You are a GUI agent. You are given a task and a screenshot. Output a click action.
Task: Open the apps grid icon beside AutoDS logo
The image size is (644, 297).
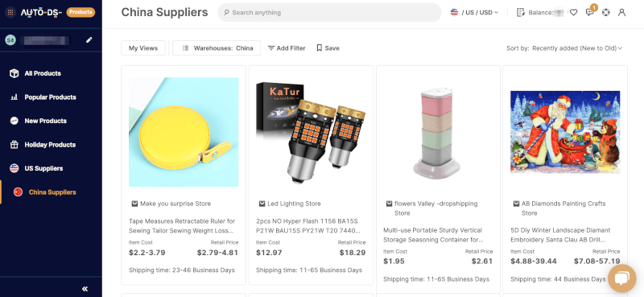coord(10,12)
